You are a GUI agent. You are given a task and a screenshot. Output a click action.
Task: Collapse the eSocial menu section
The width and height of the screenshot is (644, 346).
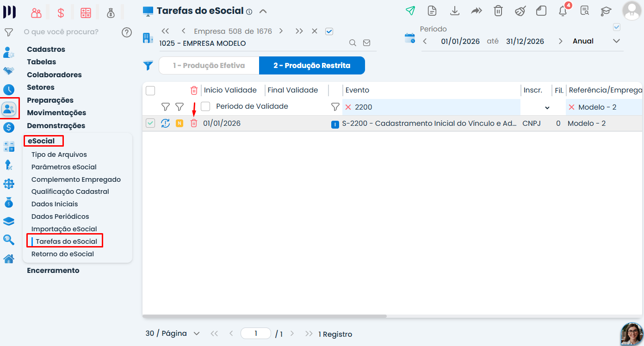41,141
